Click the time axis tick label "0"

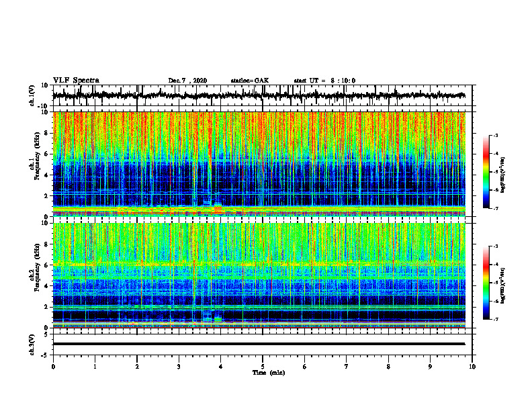[53, 367]
